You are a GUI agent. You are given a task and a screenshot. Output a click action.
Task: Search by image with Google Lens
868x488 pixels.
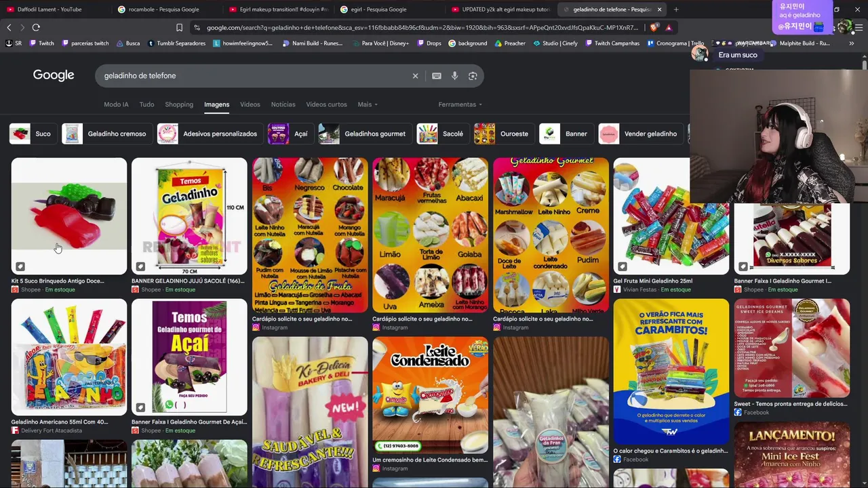pyautogui.click(x=473, y=76)
